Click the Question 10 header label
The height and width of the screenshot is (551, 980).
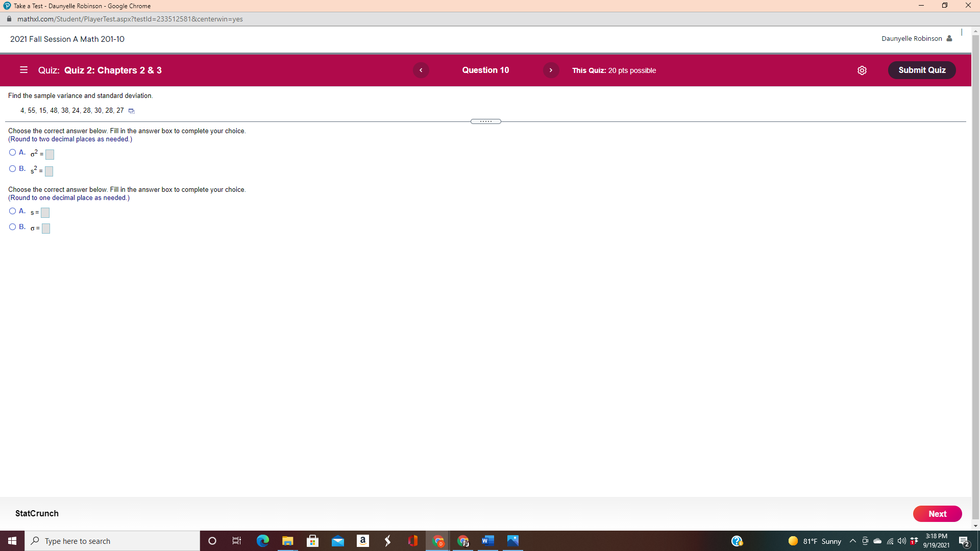[485, 70]
